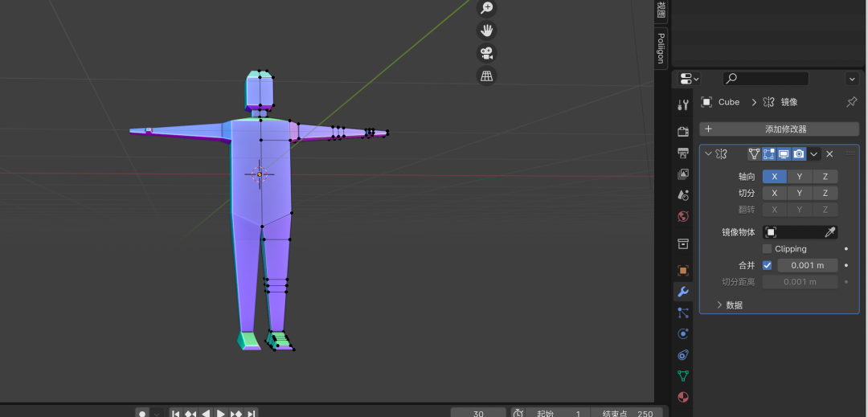Enable the Clipping checkbox

click(767, 249)
